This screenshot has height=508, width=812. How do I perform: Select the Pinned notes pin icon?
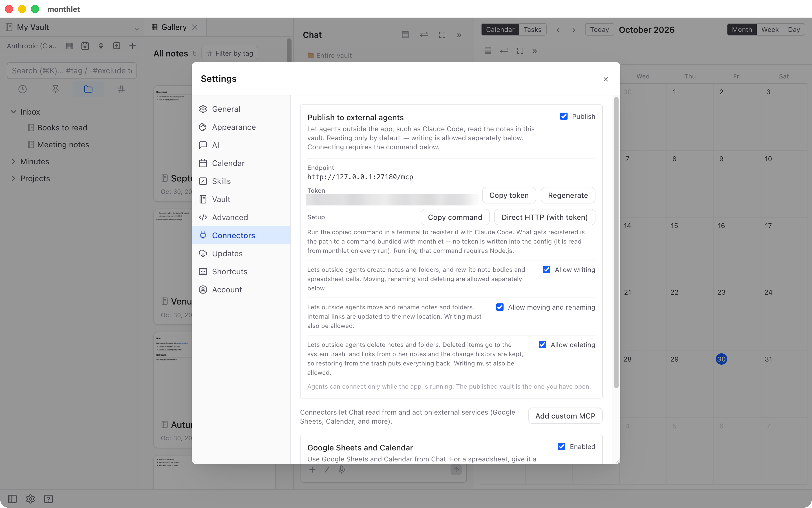coord(55,89)
